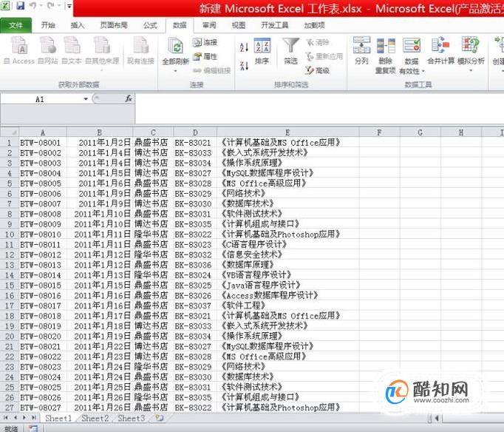Image resolution: width=504 pixels, height=432 pixels.
Task: Click the Name Box showing A1
Action: (41, 99)
